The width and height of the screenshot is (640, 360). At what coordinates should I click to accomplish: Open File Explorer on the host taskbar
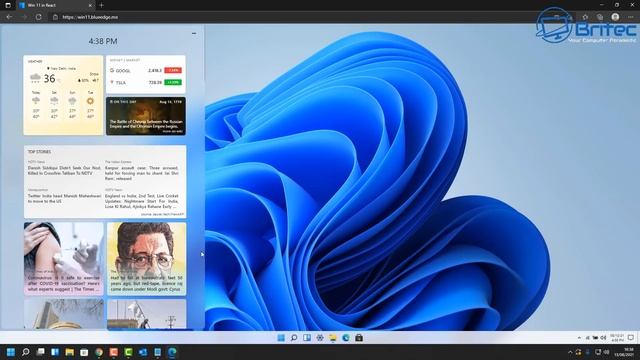[70, 352]
